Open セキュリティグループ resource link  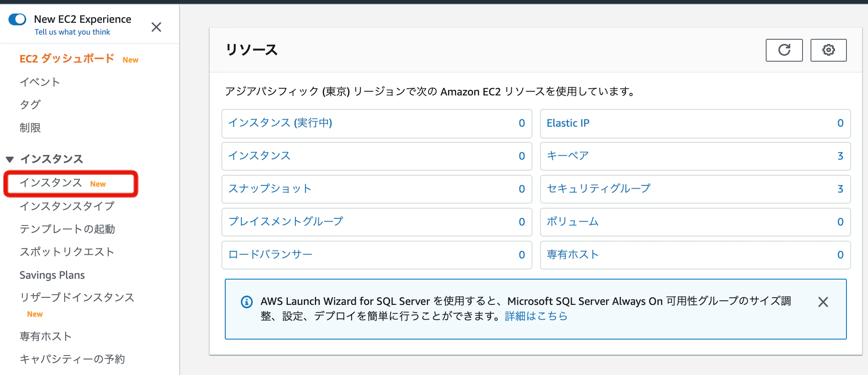point(599,189)
